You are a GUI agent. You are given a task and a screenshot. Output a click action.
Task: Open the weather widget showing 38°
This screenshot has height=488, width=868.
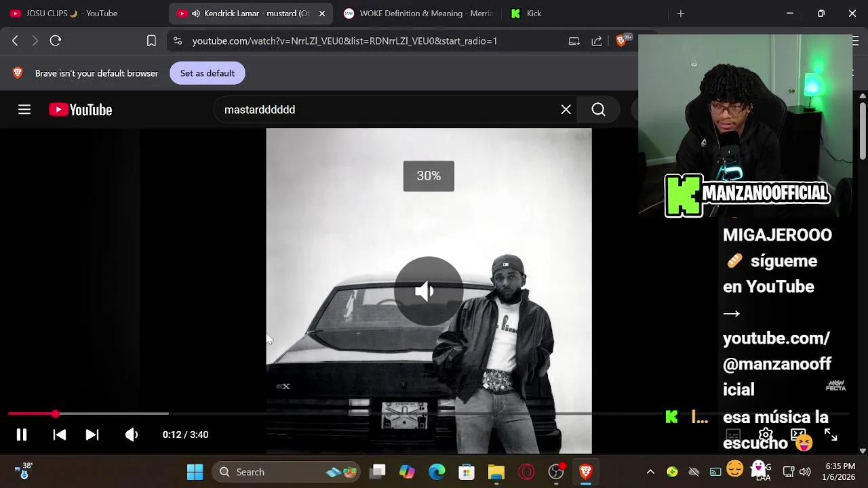[24, 471]
